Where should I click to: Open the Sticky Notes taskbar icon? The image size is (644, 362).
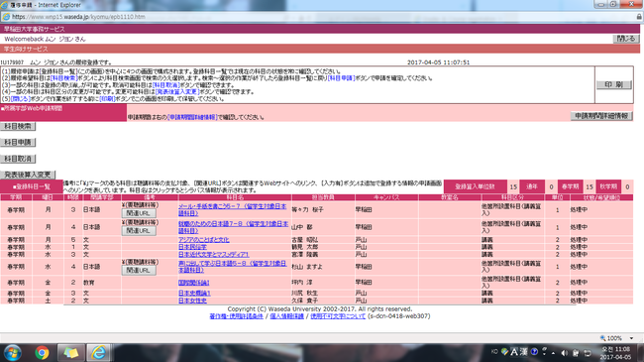pyautogui.click(x=70, y=353)
